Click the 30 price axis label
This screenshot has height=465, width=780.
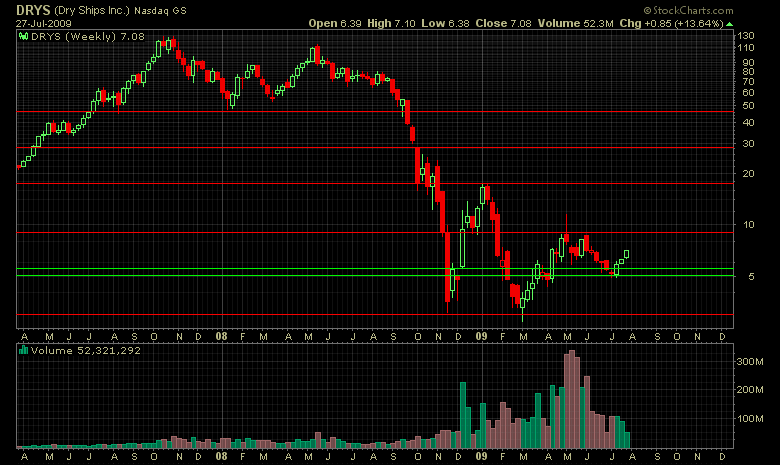(x=749, y=144)
